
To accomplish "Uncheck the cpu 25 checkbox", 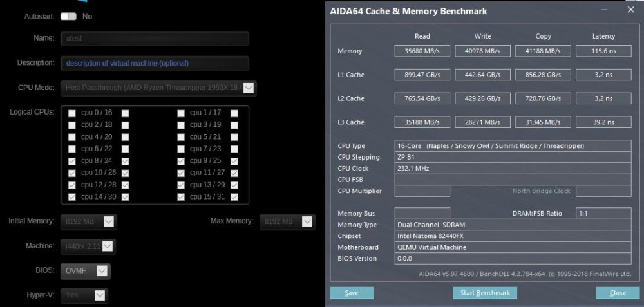I will [x=234, y=162].
